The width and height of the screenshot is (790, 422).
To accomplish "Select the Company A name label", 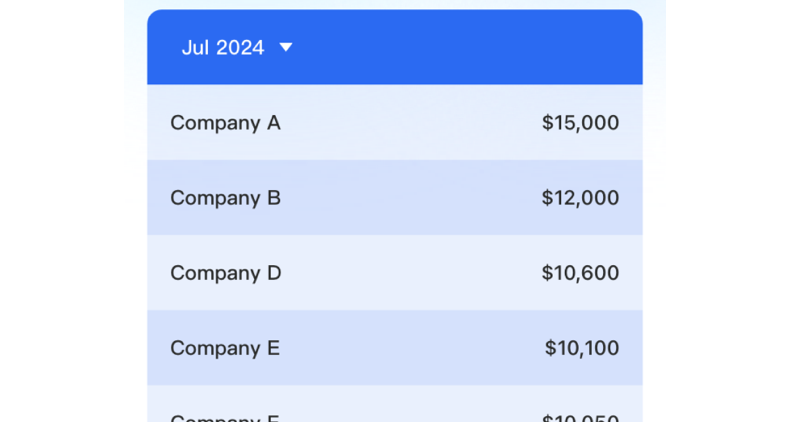I will [225, 123].
